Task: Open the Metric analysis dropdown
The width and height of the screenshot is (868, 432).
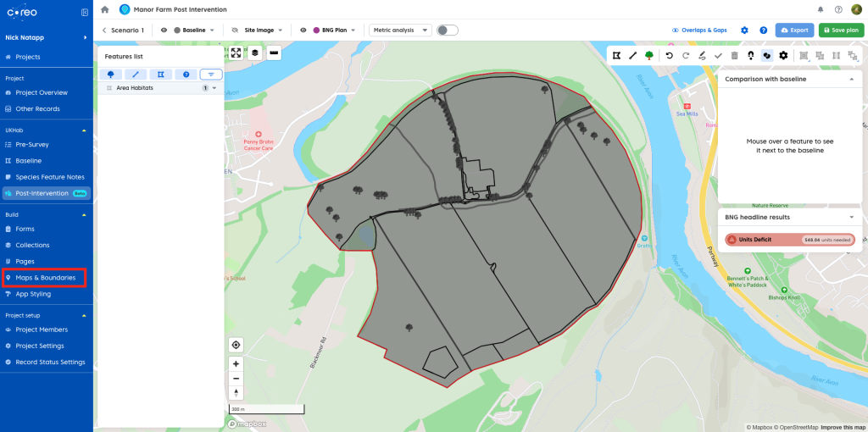Action: [401, 30]
